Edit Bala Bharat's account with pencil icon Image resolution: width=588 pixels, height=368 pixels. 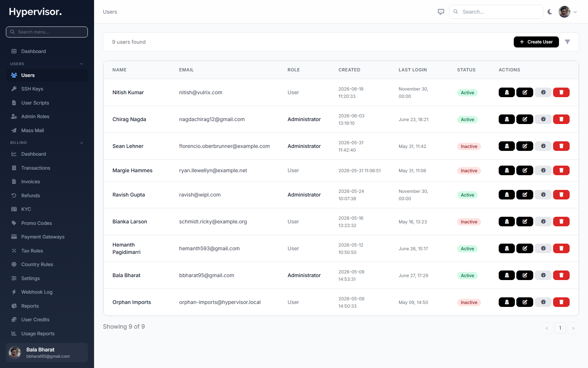(x=525, y=275)
